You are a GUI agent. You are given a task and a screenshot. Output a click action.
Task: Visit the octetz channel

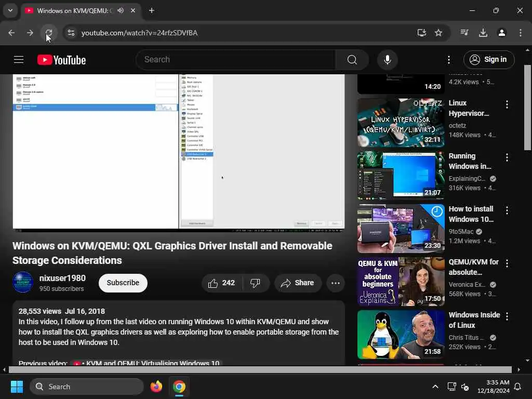point(457,126)
